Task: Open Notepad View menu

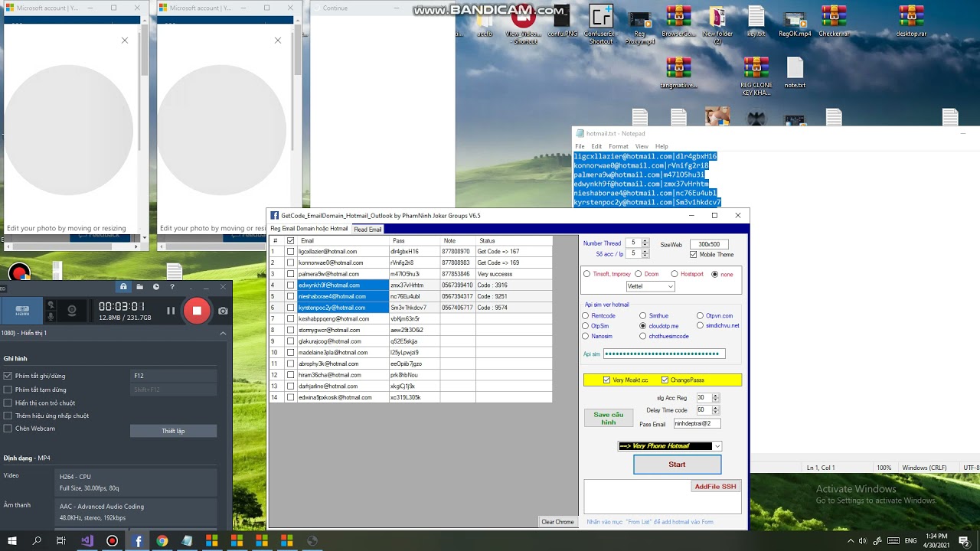Action: click(x=642, y=146)
